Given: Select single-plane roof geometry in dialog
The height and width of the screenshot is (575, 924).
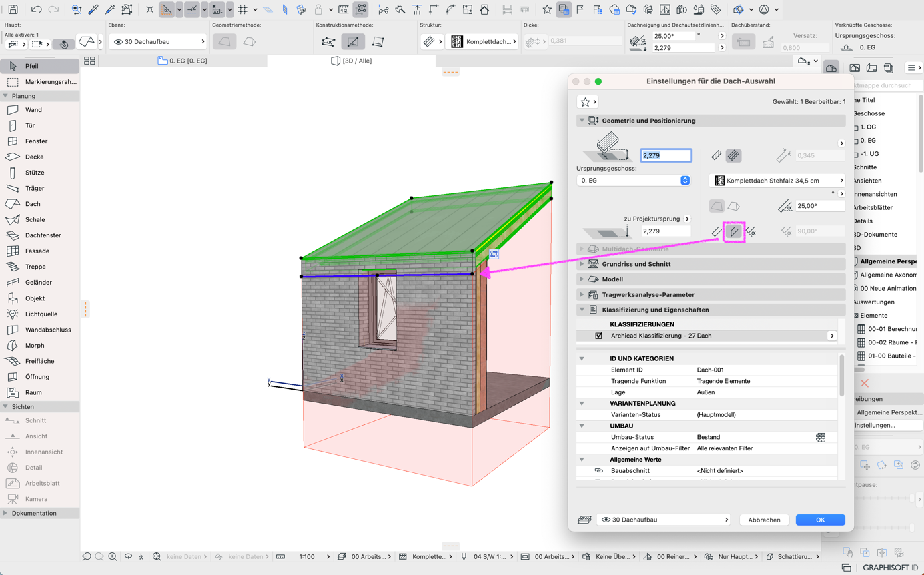Looking at the screenshot, I should click(717, 206).
